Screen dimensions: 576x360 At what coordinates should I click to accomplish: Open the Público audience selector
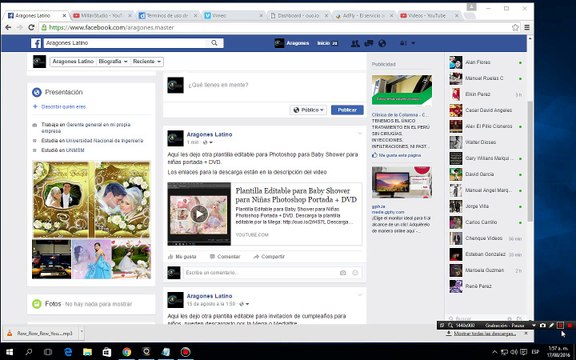pos(308,110)
